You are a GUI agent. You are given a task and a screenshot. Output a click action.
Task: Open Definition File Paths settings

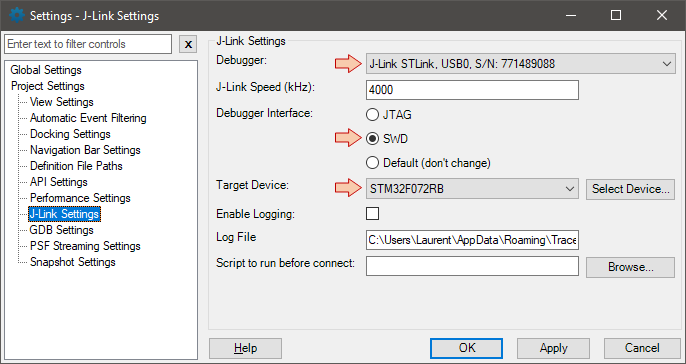76,166
